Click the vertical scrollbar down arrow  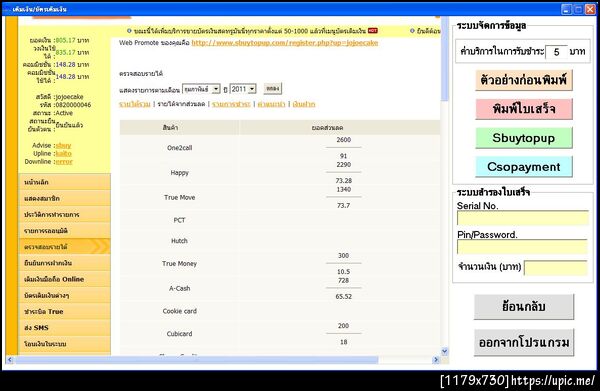coord(445,351)
